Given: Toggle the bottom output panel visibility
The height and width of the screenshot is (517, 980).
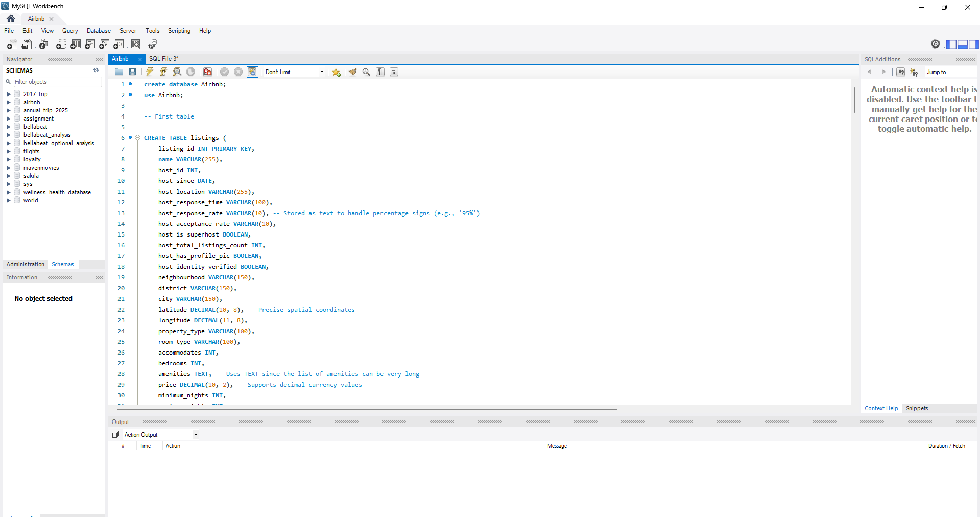Looking at the screenshot, I should click(x=963, y=44).
